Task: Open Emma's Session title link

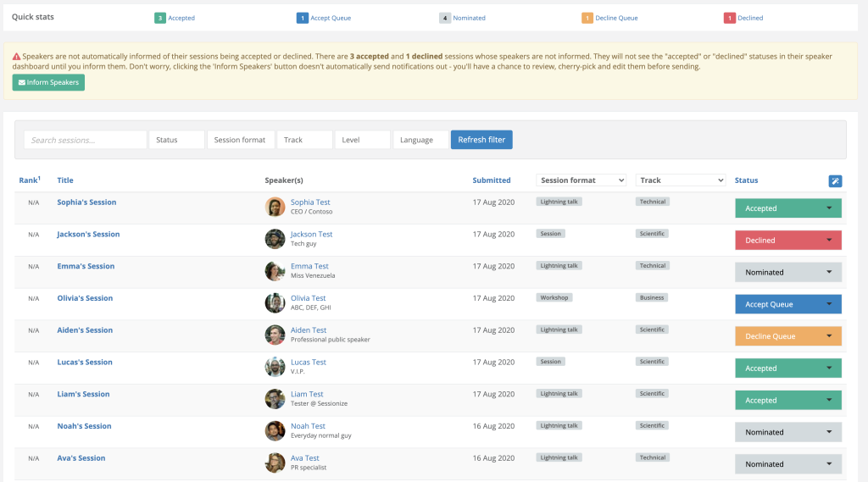Action: coord(86,266)
